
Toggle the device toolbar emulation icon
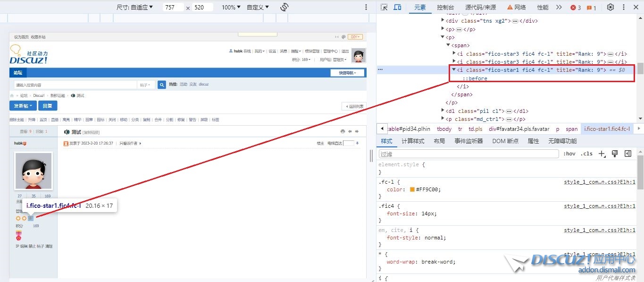coord(397,8)
